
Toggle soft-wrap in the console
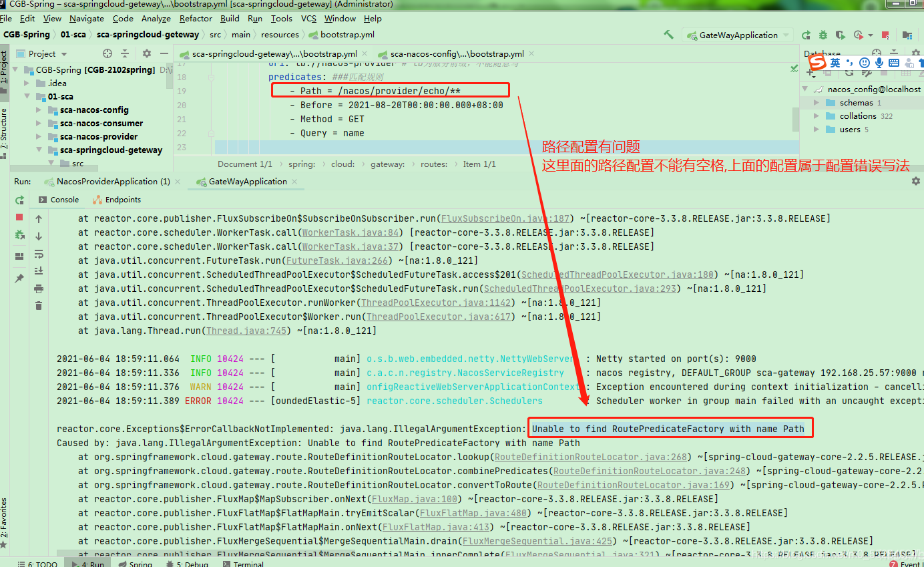39,254
